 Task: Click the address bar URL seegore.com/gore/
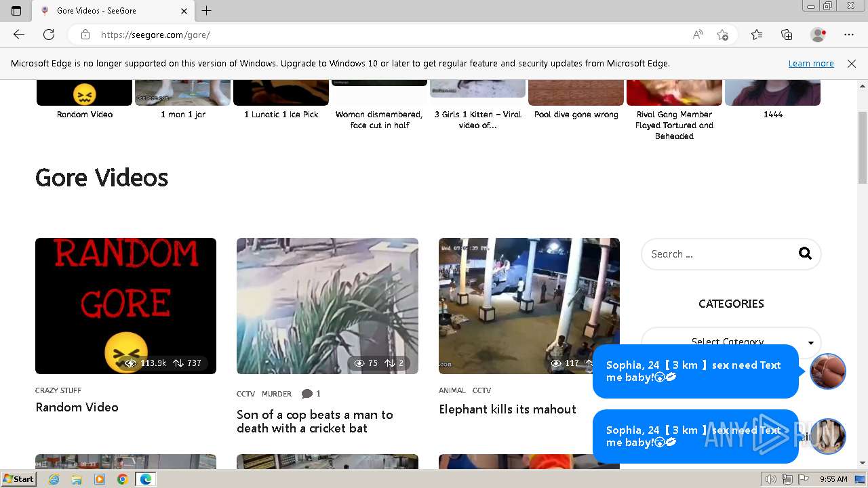coord(155,35)
